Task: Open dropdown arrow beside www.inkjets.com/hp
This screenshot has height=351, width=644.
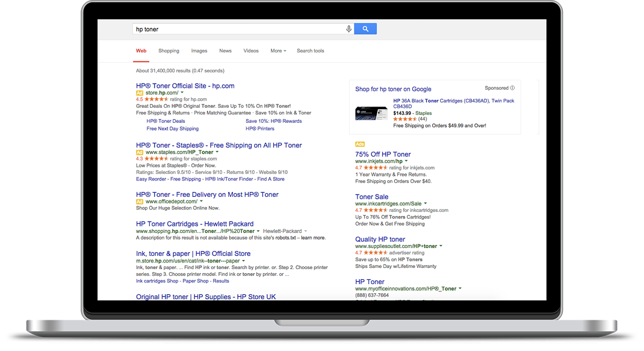Action: [406, 161]
